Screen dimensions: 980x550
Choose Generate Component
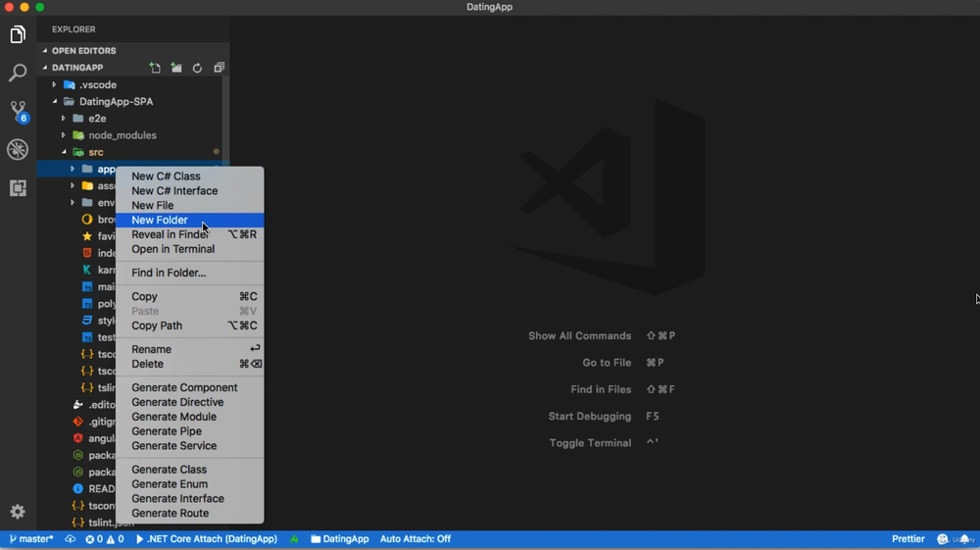click(x=190, y=387)
